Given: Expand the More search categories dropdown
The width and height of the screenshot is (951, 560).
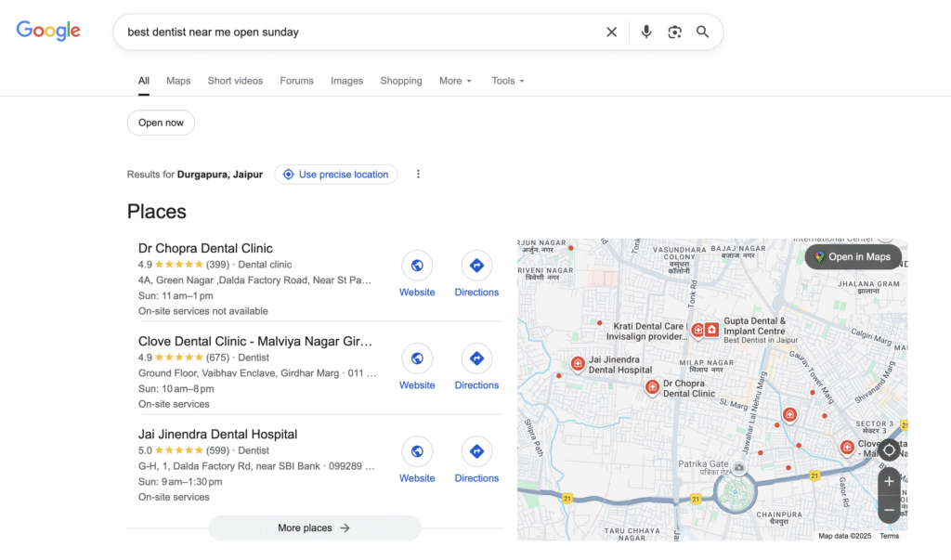Looking at the screenshot, I should point(455,81).
